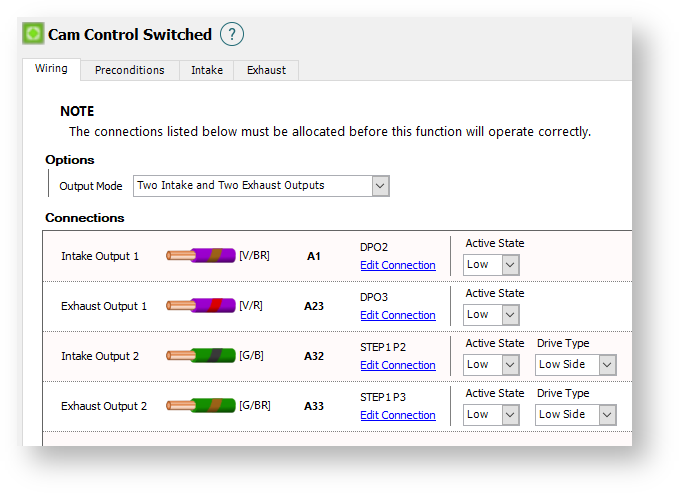This screenshot has height=494, width=680.
Task: Click Edit Connection link under STEP1 P2
Action: tap(397, 365)
